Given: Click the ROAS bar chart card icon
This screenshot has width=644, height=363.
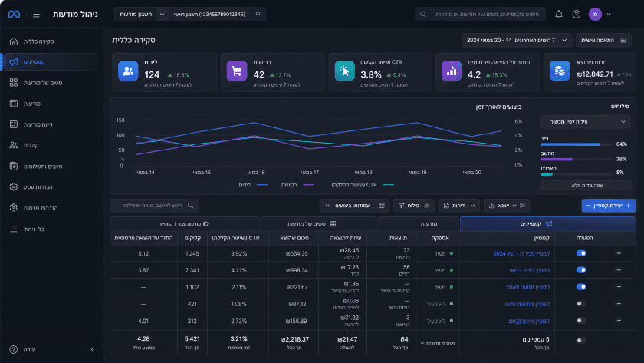Looking at the screenshot, I should [x=452, y=71].
